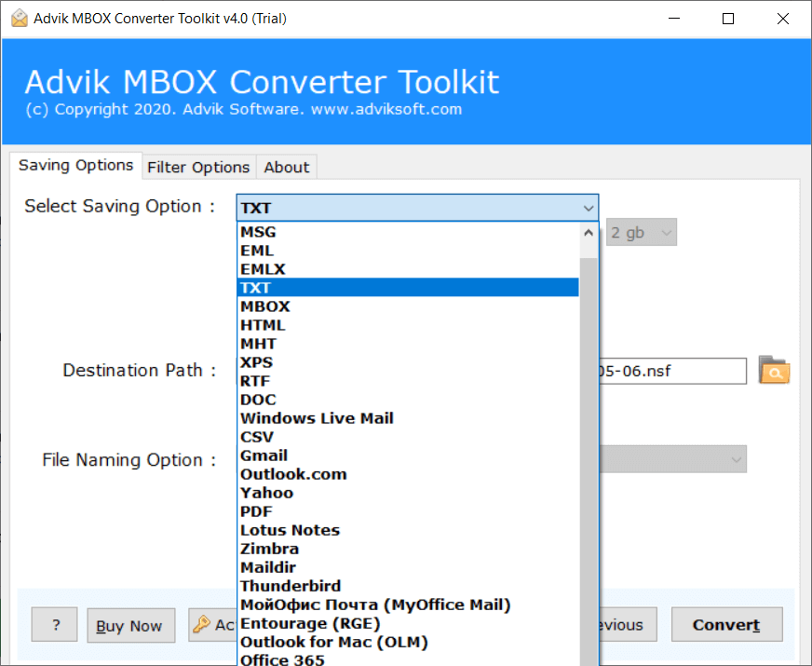
Task: Choose MSG from the saving list
Action: (x=408, y=232)
